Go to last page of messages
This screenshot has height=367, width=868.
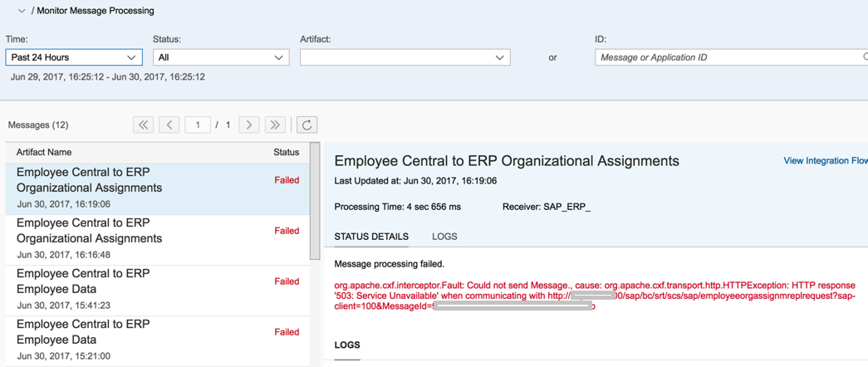(x=275, y=125)
